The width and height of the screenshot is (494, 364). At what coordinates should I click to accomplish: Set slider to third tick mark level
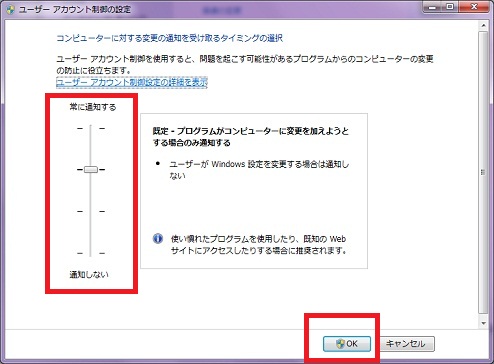point(91,211)
